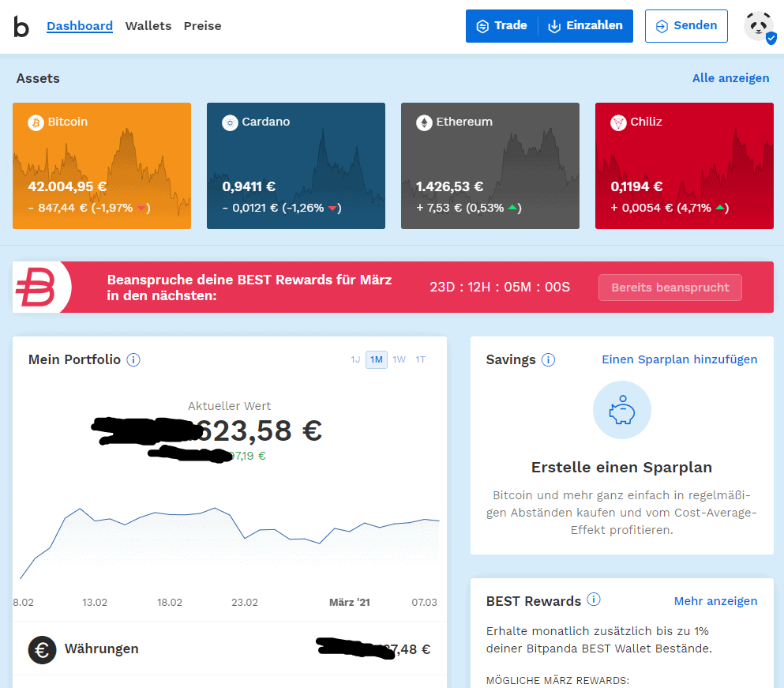Screen dimensions: 784x688
Task: Click the Mehr anzeigen link
Action: coord(715,601)
